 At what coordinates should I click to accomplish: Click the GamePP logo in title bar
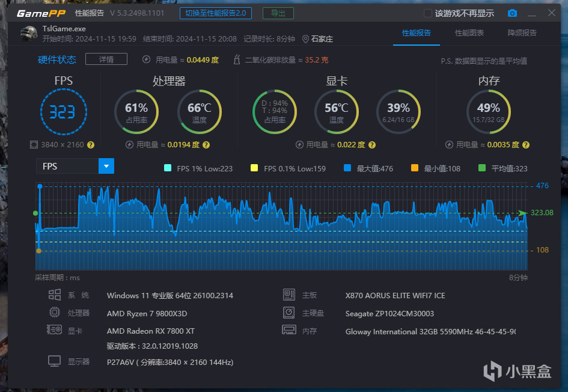[x=41, y=13]
